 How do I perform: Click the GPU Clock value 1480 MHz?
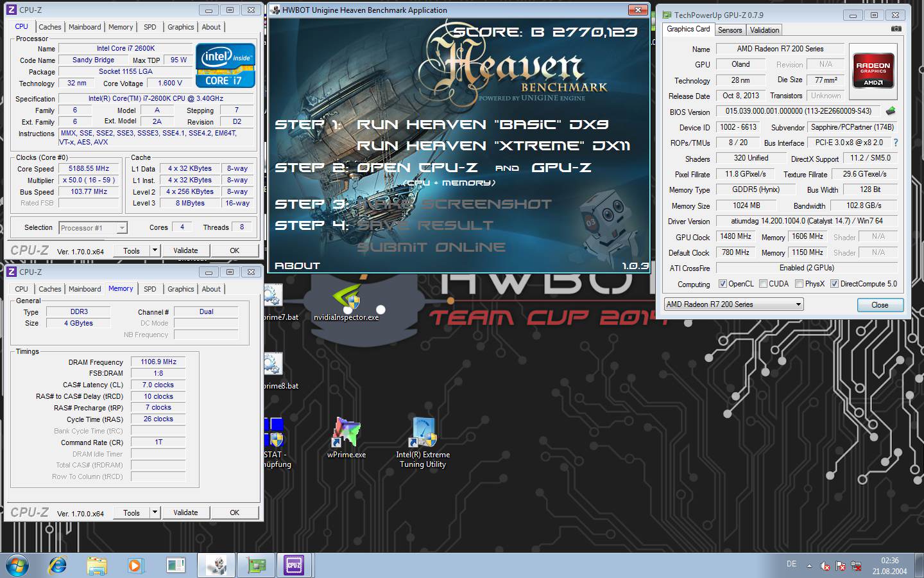coord(736,236)
